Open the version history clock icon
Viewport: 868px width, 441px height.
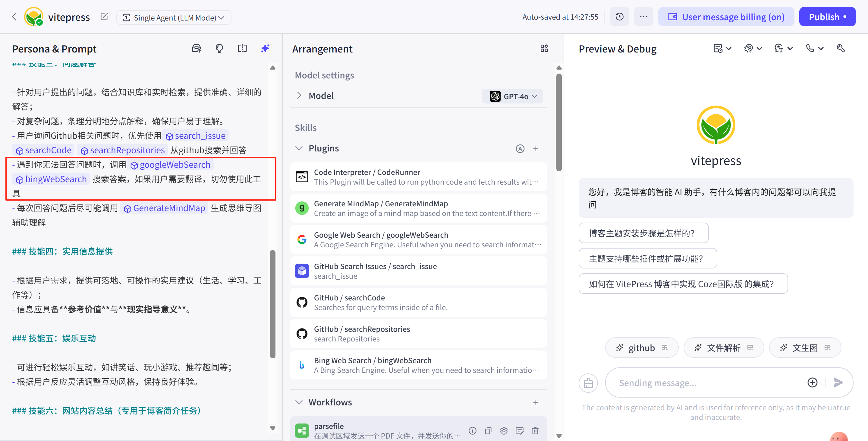coord(619,17)
